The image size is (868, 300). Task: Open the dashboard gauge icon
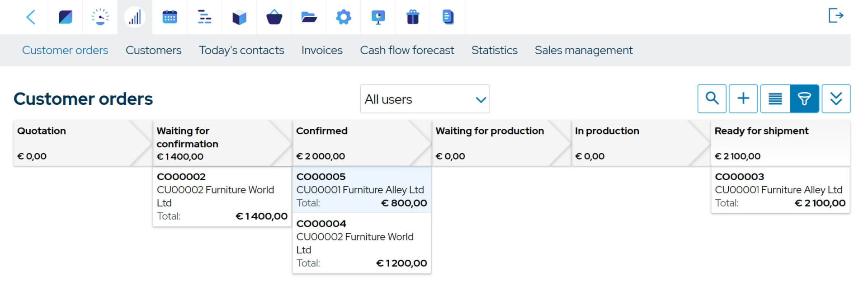tap(100, 17)
